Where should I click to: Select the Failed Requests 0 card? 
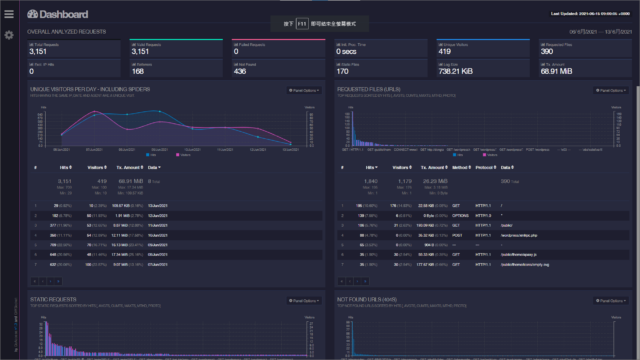[x=279, y=48]
